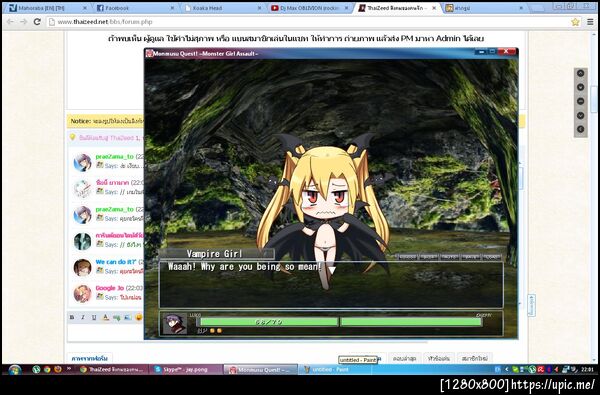Switch to the last Thai-titled browser tab

pos(484,8)
